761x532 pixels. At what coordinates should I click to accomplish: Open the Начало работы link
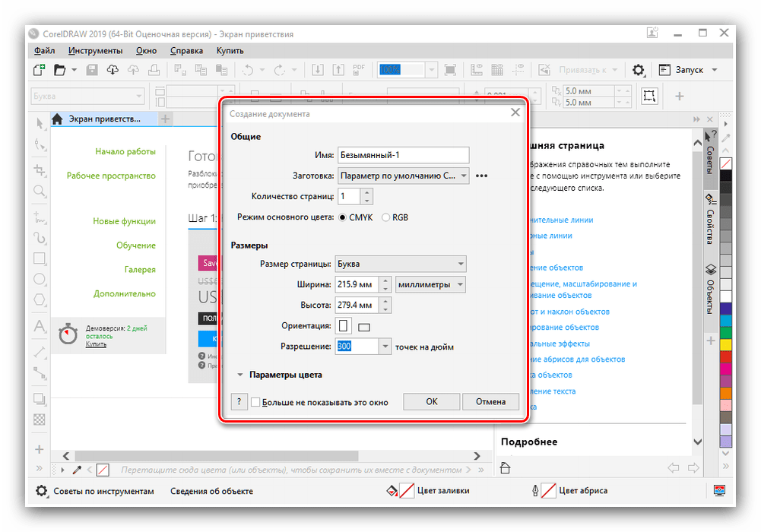[x=125, y=151]
